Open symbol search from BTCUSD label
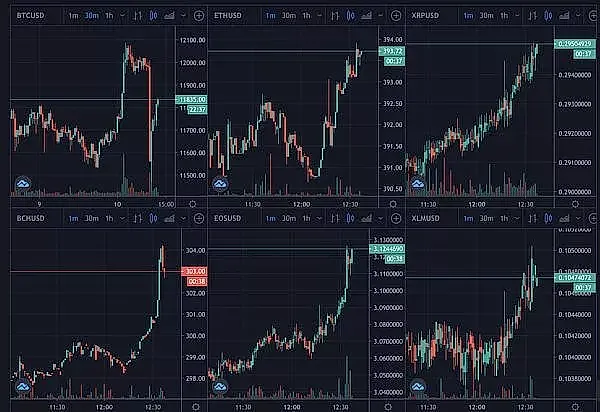Screen dimensions: 600x412 point(30,16)
